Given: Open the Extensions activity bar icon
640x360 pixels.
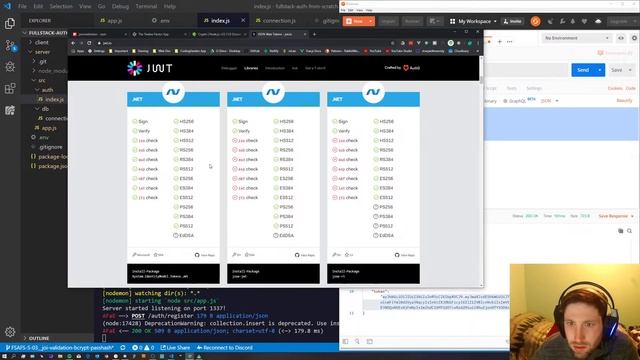Looking at the screenshot, I should click(10, 88).
